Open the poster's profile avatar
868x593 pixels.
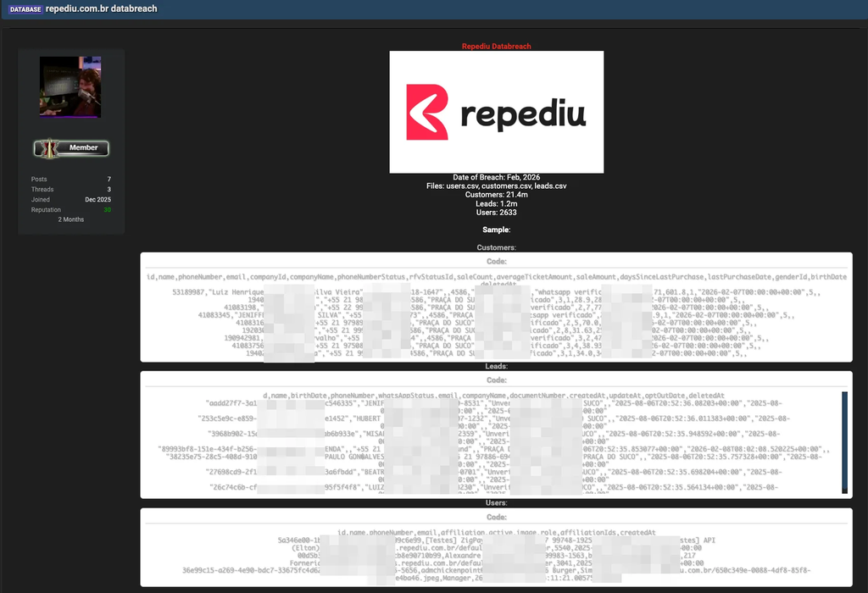70,86
